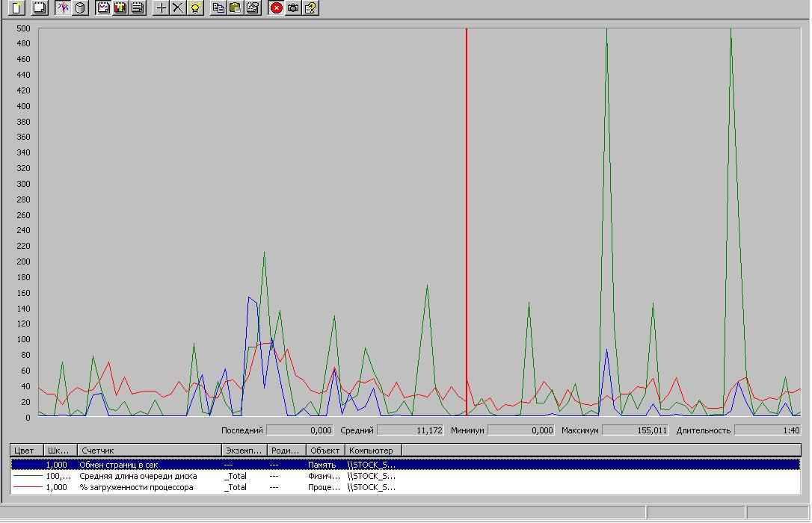Click the 'Счетчик' column header
The image size is (812, 523).
(x=150, y=451)
